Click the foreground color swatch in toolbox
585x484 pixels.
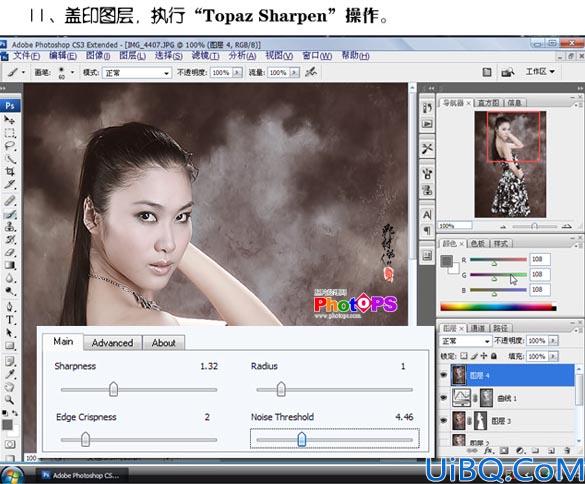(x=7, y=425)
